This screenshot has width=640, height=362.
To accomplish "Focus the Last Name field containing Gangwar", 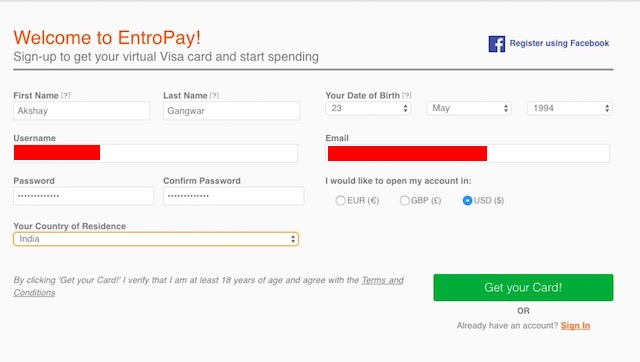I will 231,111.
